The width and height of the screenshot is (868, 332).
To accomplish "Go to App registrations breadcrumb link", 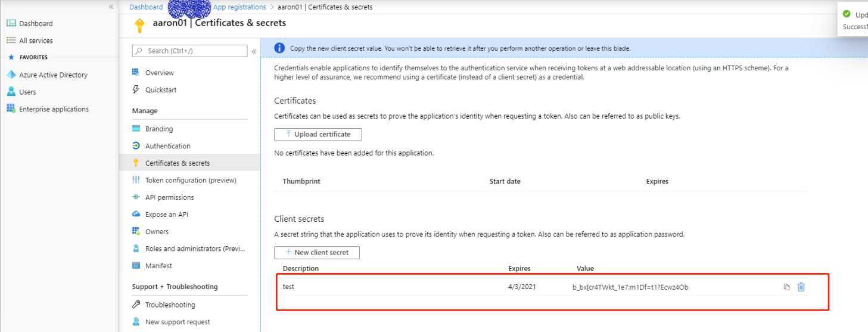I will click(x=239, y=7).
